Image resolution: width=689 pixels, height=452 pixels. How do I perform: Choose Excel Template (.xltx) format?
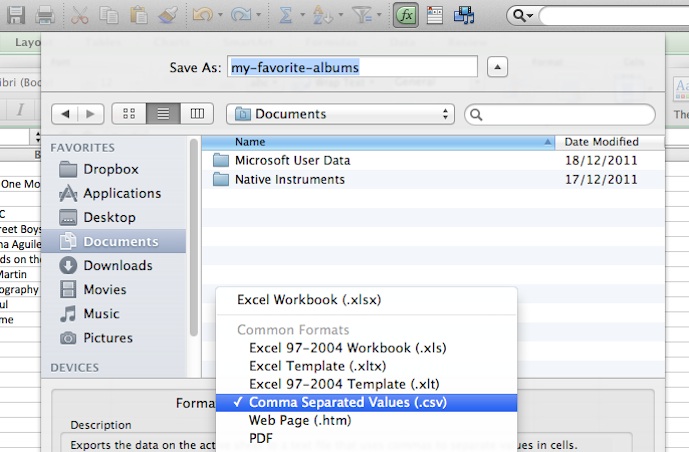(366, 366)
